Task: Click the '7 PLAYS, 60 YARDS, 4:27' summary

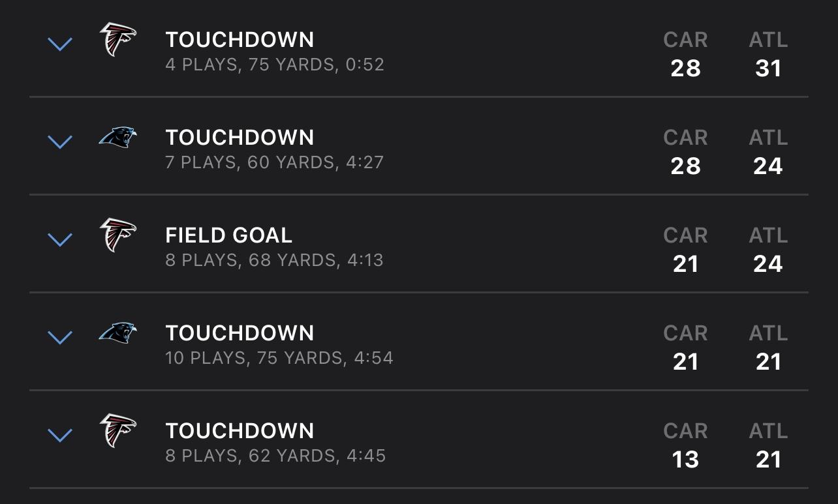Action: (275, 162)
